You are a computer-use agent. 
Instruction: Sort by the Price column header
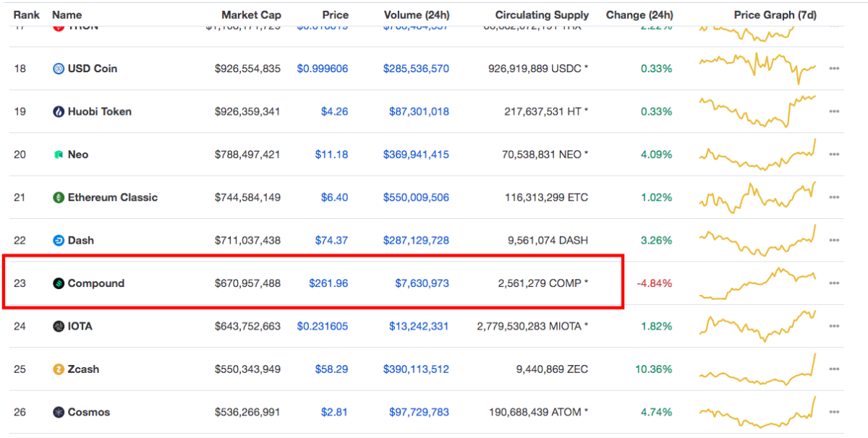click(335, 14)
